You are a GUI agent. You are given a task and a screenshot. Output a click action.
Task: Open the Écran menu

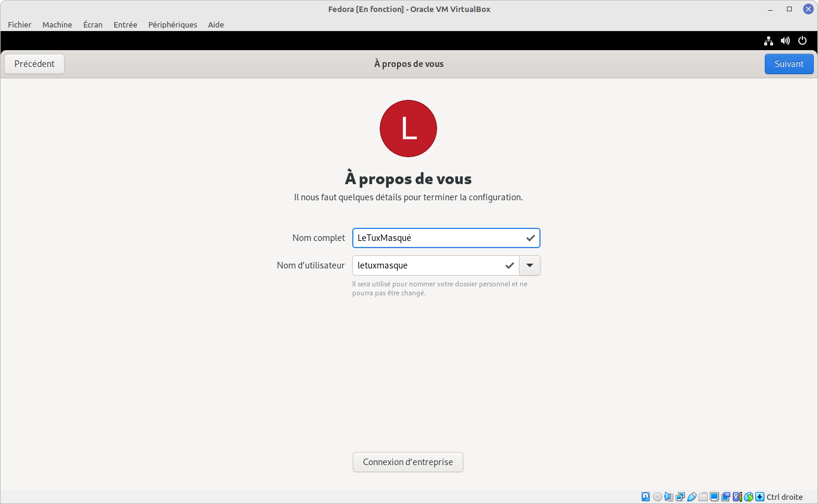pos(93,25)
